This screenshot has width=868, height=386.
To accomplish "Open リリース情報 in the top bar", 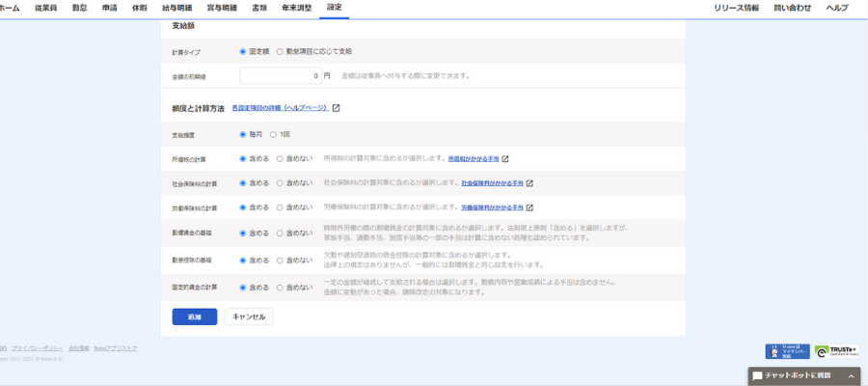I will click(736, 8).
